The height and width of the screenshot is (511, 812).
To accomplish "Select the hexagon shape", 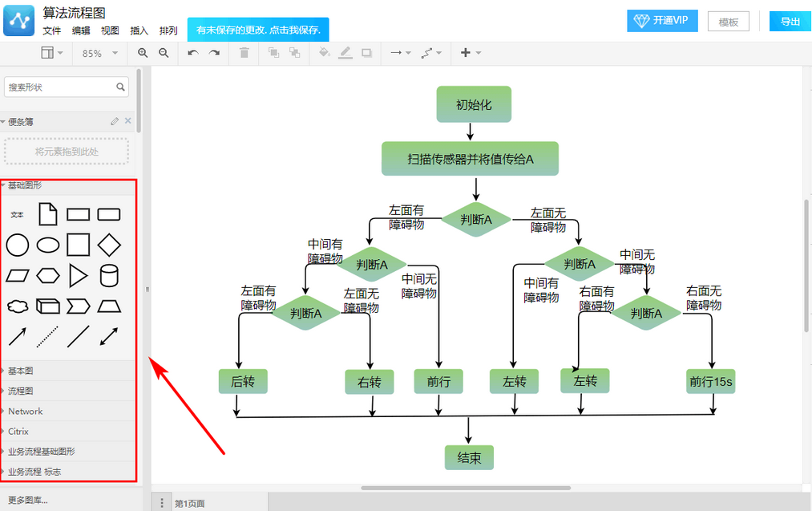I will (47, 275).
